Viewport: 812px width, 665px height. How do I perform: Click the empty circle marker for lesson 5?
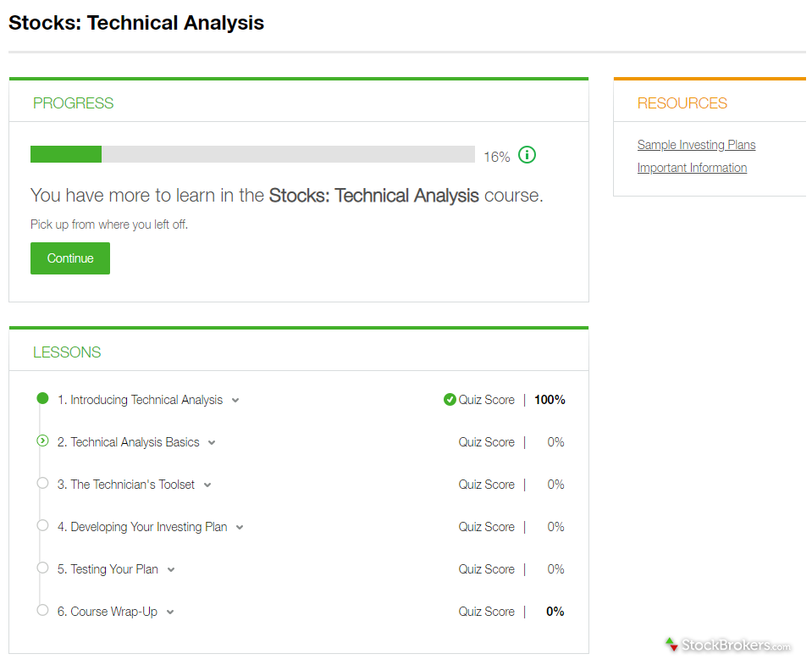(43, 568)
